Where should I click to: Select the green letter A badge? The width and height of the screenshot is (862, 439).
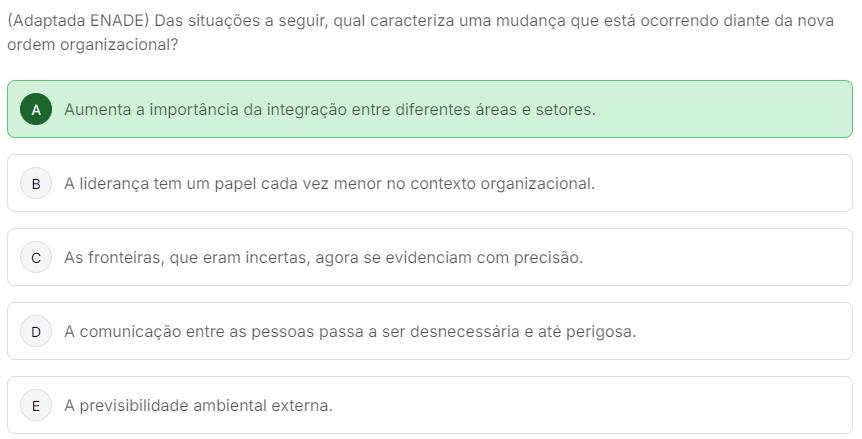click(x=36, y=109)
